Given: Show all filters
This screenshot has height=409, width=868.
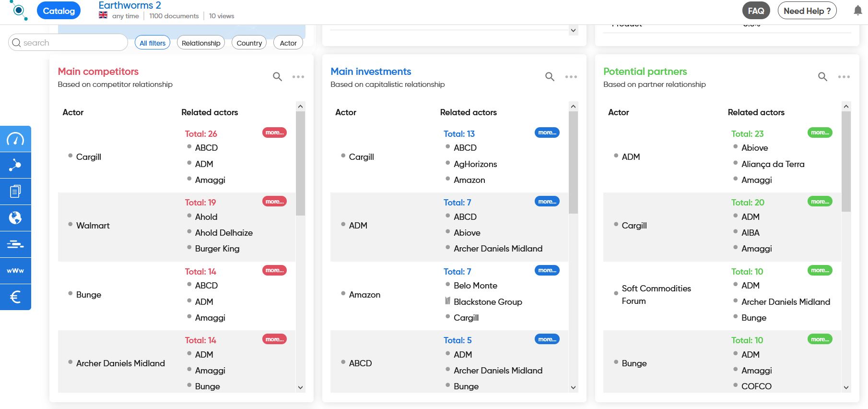Looking at the screenshot, I should [x=152, y=43].
